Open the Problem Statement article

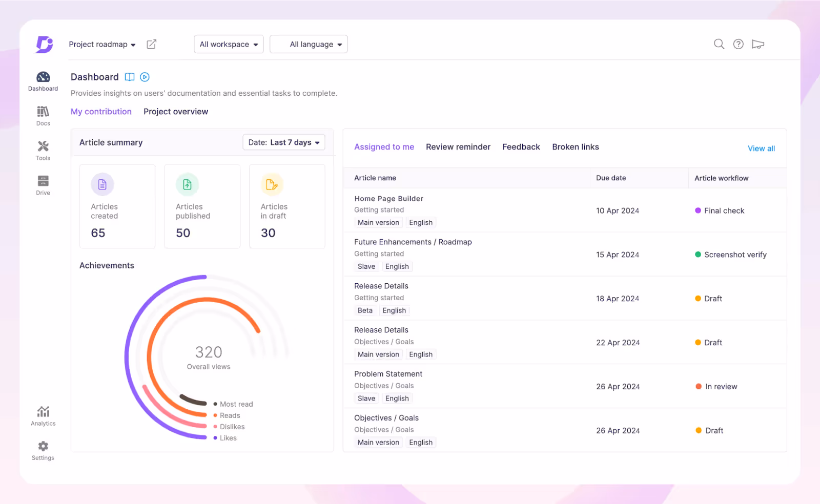[388, 374]
